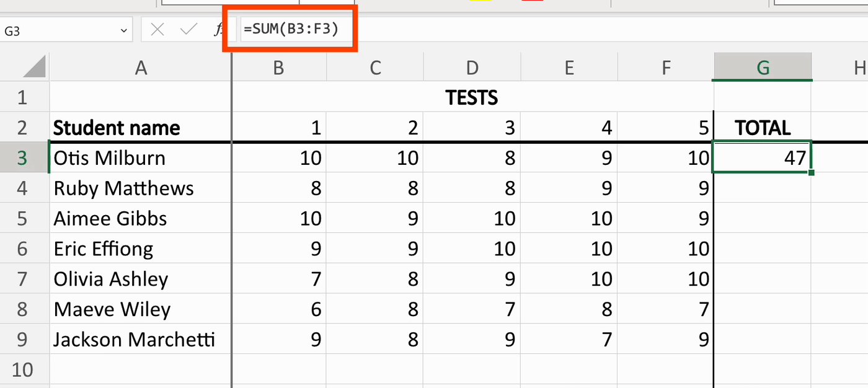Select the TOTAL header cell
Screen dimensions: 868x388
762,127
